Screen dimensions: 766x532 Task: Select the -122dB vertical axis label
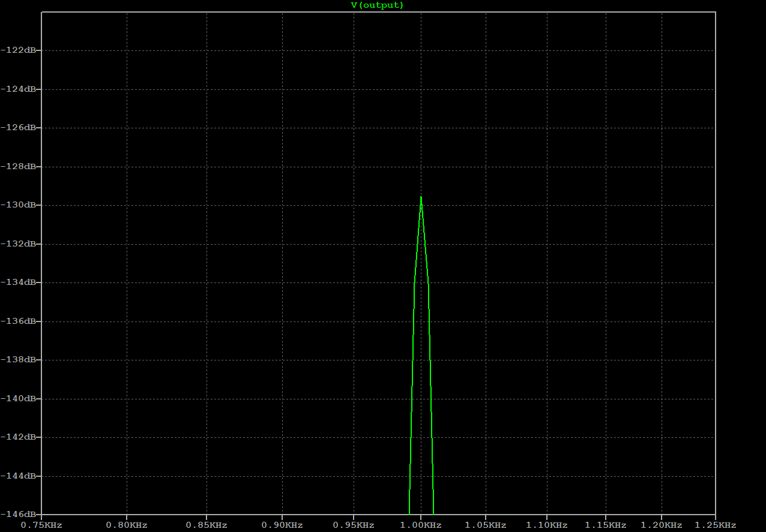[x=20, y=50]
